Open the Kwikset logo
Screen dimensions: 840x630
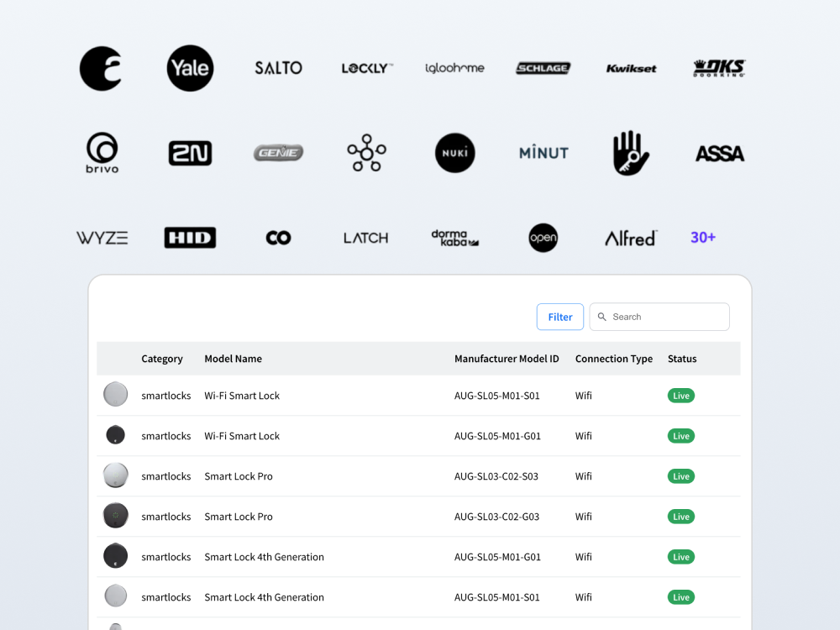[631, 69]
